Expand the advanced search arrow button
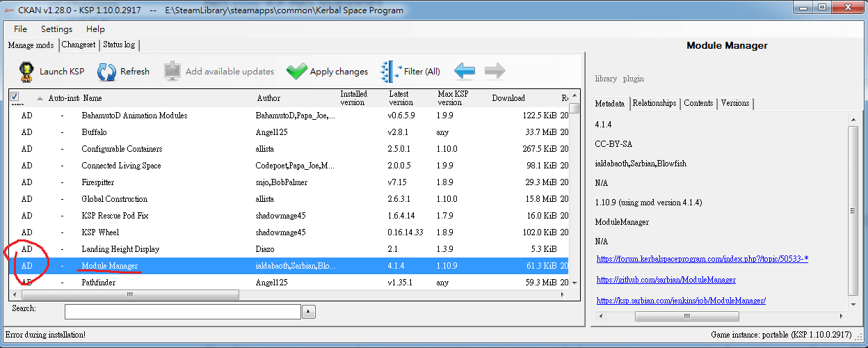Screen dimensions: 868x348 tap(310, 311)
